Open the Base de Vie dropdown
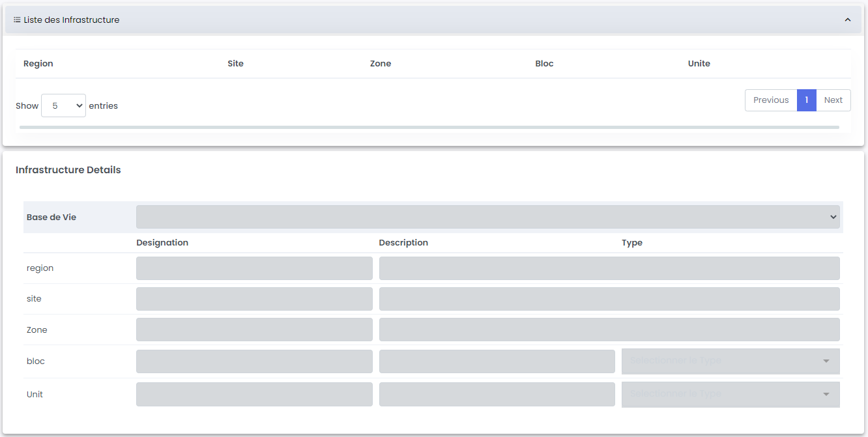This screenshot has height=437, width=868. click(x=487, y=217)
